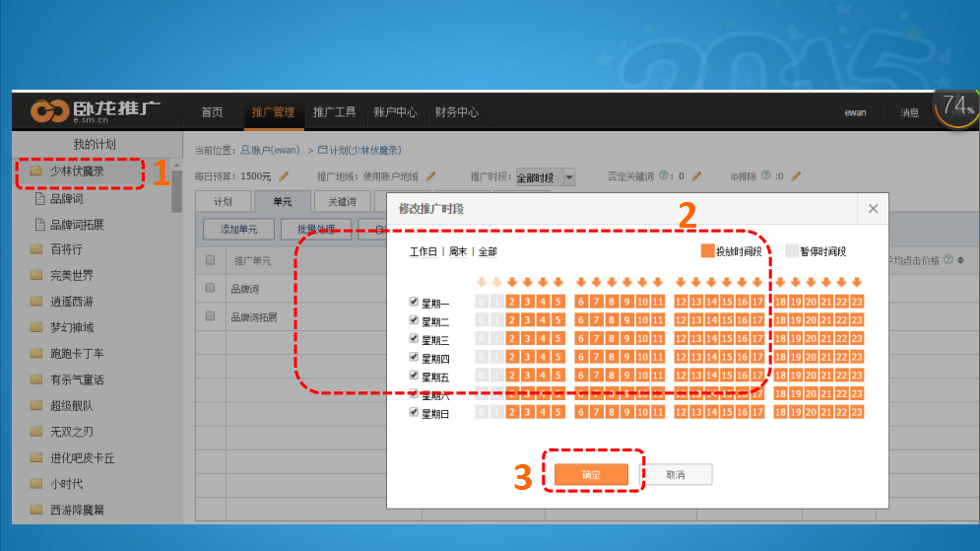This screenshot has width=980, height=551.
Task: Click hour 8 cell on 星期二 row
Action: 613,321
